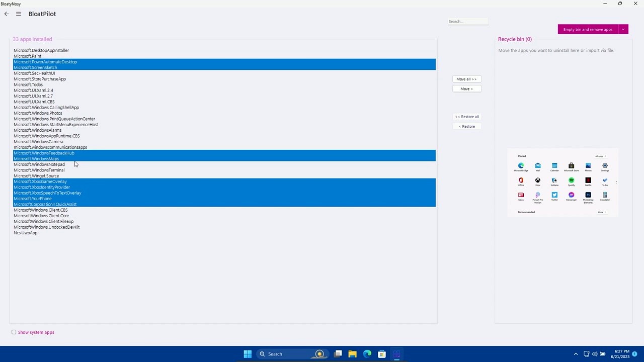The height and width of the screenshot is (362, 644).
Task: Enable the Show system apps checkbox
Action: tap(14, 332)
